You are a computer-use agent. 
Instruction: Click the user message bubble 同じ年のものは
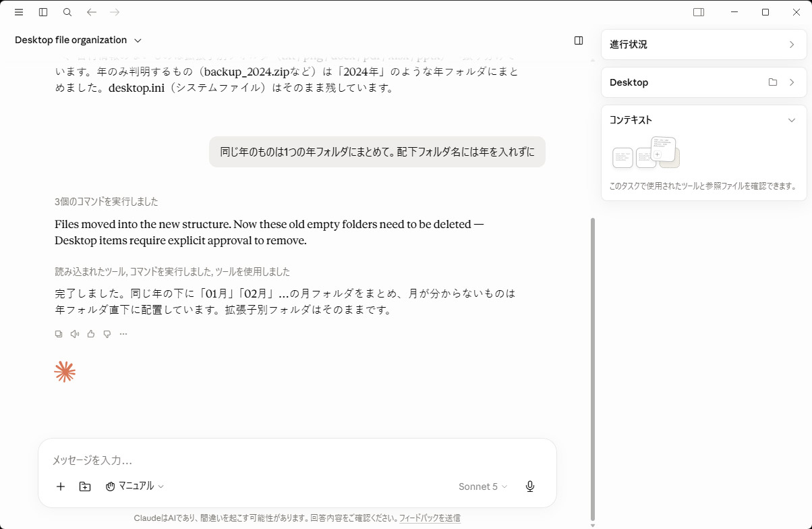[x=377, y=152]
